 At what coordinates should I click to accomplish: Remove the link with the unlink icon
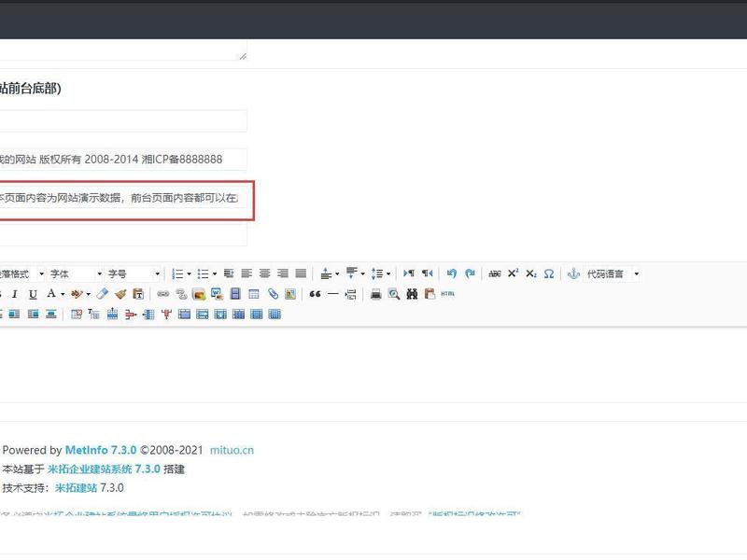click(181, 294)
